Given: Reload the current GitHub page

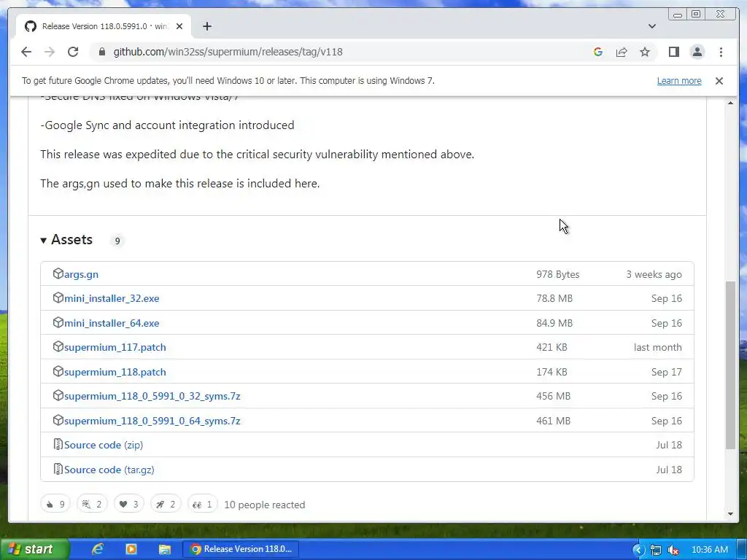Looking at the screenshot, I should [73, 52].
